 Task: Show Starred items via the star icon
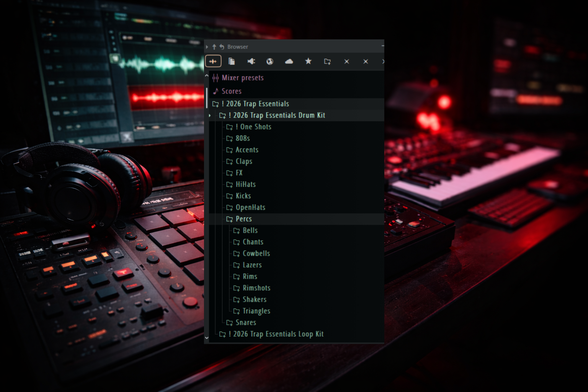pyautogui.click(x=308, y=61)
